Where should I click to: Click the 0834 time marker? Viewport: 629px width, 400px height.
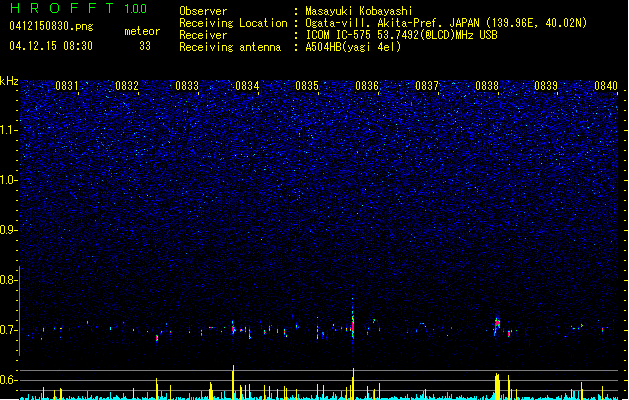coord(247,86)
